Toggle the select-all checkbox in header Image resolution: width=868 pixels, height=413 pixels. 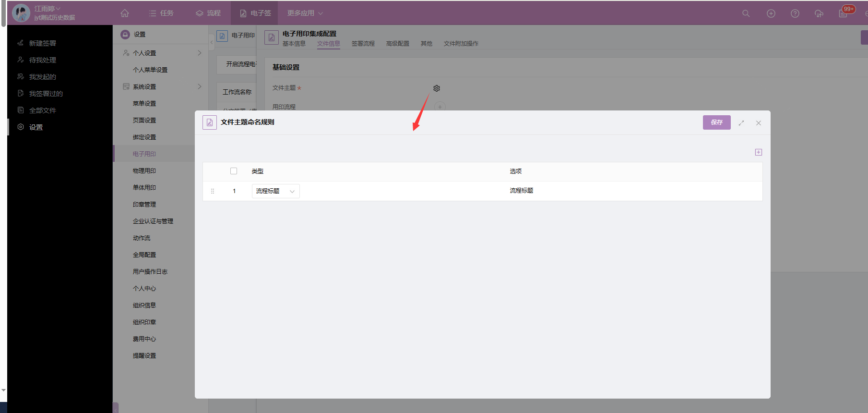234,171
